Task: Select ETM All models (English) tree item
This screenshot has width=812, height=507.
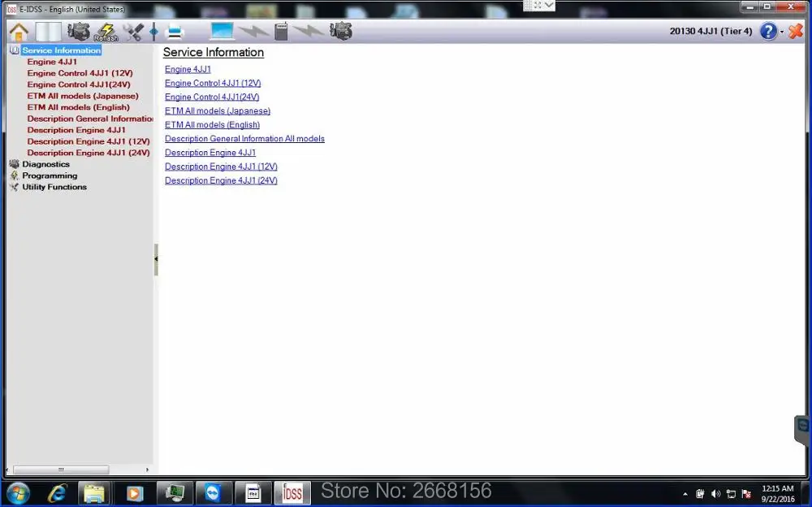Action: tap(78, 107)
